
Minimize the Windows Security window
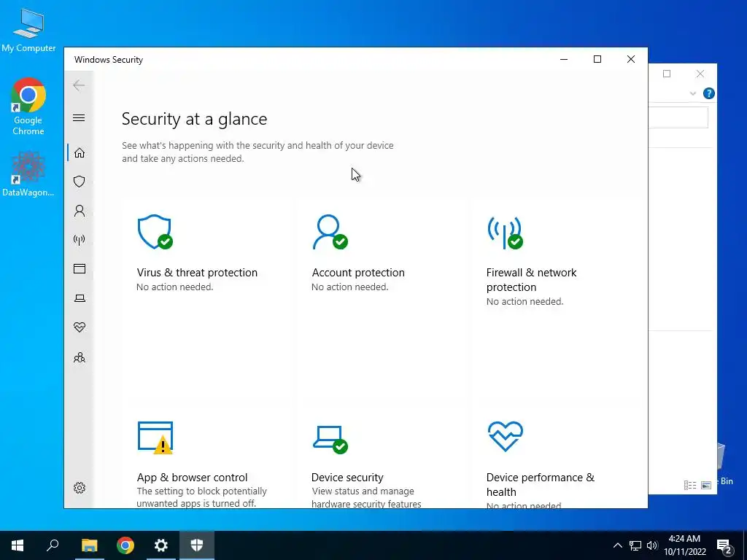[564, 59]
